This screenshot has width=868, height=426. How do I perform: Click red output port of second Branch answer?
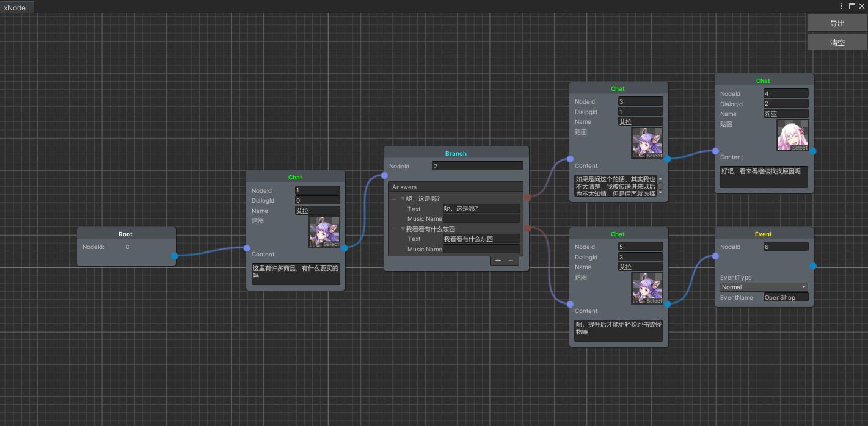pyautogui.click(x=527, y=228)
